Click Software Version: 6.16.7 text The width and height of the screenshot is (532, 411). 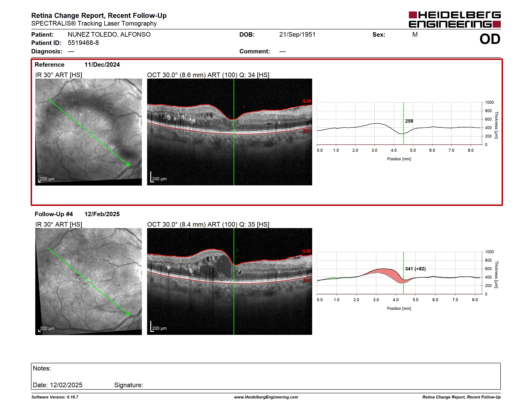point(55,397)
